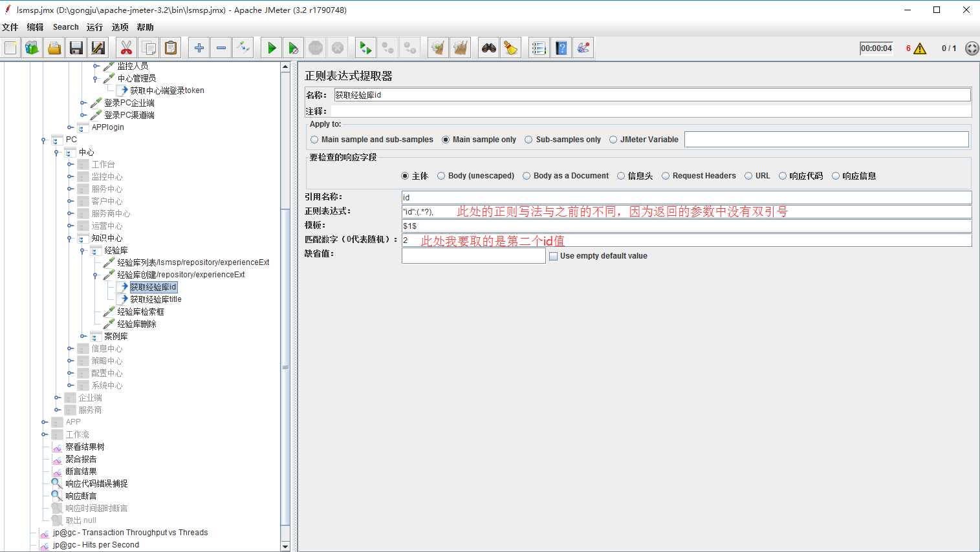Click the Toggle enable/disable toolbar icon
Screen dimensions: 980x552
(x=243, y=48)
